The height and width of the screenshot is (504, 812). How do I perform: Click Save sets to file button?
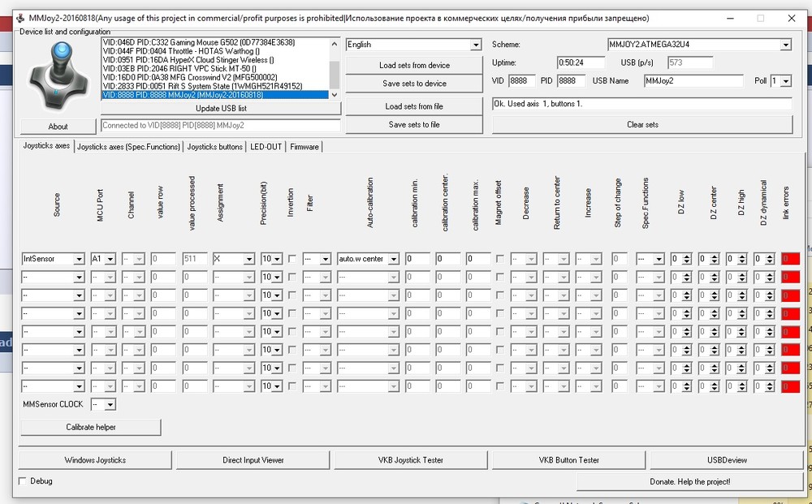414,124
